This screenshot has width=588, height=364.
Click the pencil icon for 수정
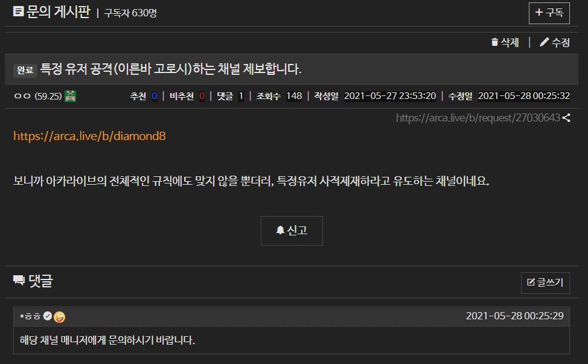point(544,42)
